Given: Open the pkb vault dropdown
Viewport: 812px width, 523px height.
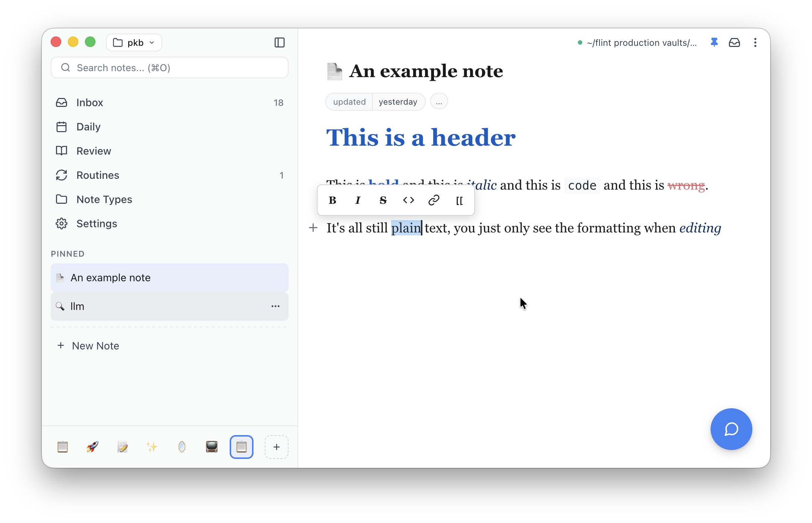Looking at the screenshot, I should pos(133,42).
